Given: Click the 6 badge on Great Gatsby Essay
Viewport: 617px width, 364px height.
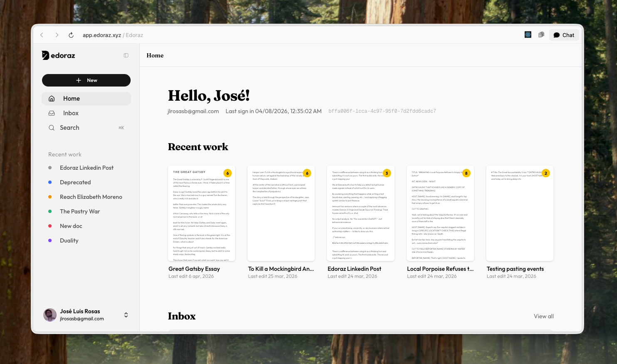Looking at the screenshot, I should point(228,173).
